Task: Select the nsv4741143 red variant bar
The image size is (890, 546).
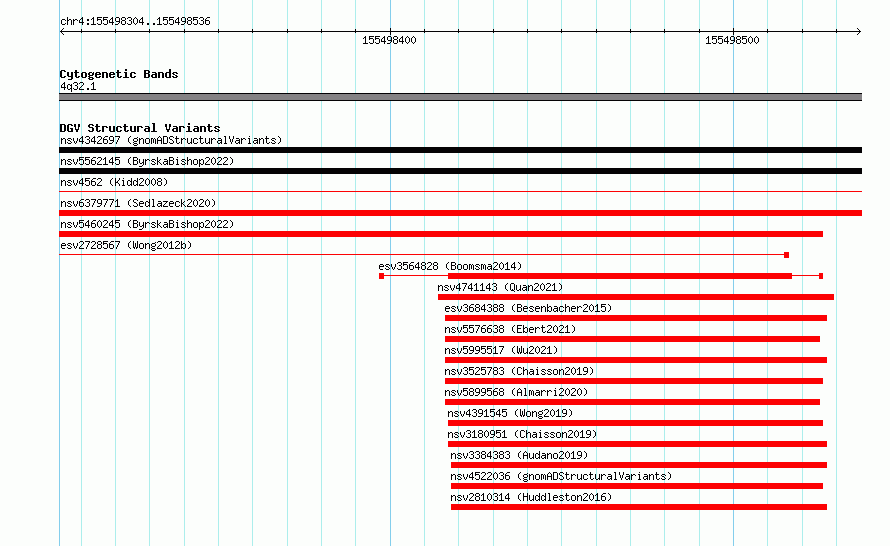Action: point(636,297)
